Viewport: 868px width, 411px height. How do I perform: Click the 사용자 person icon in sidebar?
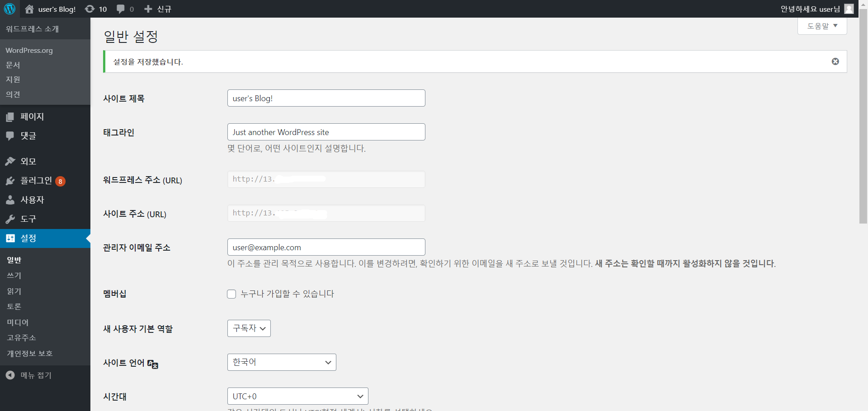[x=10, y=200]
